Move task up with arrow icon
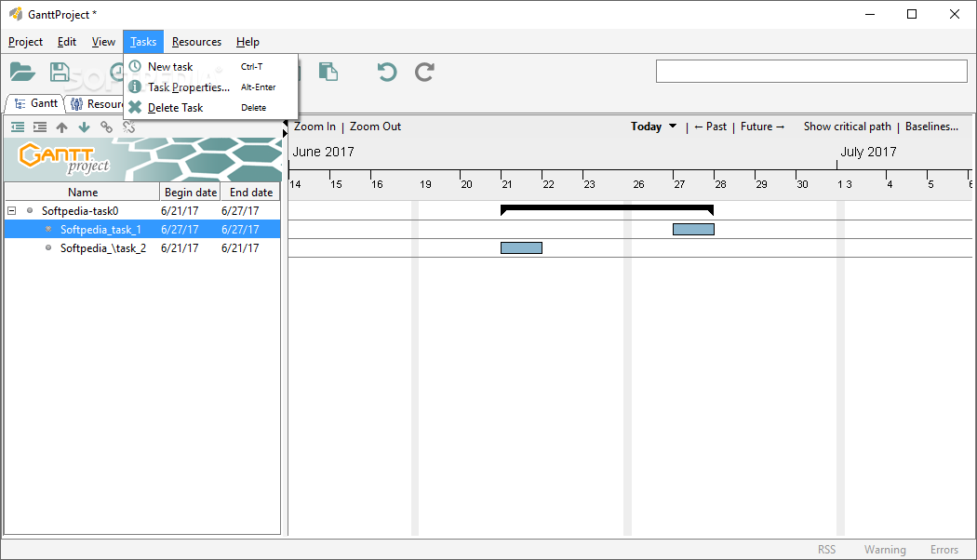The height and width of the screenshot is (560, 977). coord(61,127)
